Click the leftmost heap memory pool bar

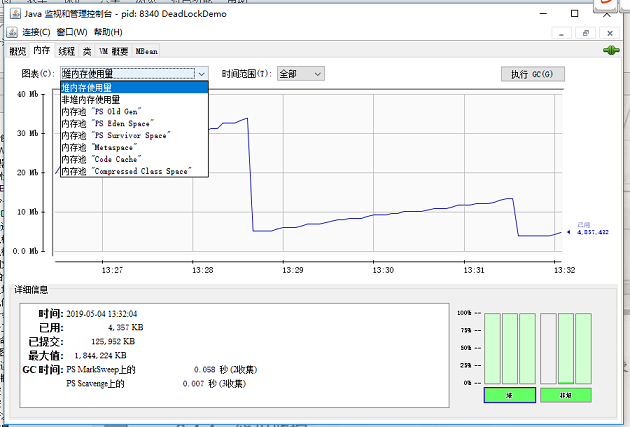click(x=491, y=348)
